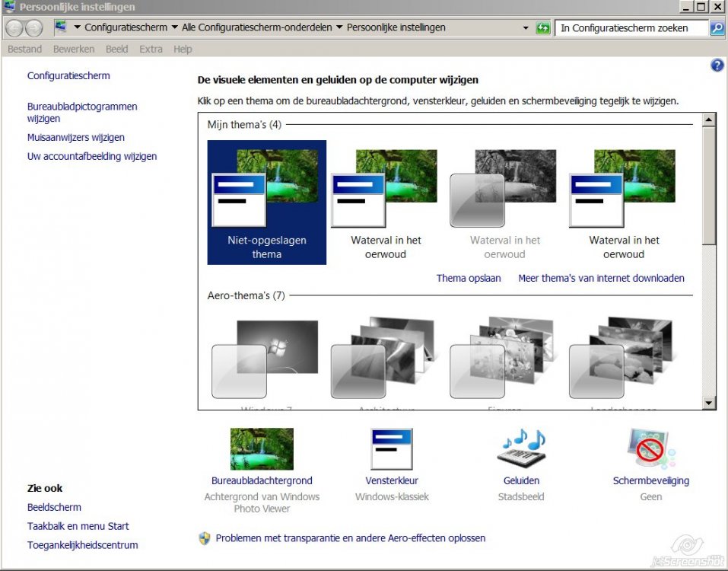Expand dropdown after Alle Configuratiescherm-onderdelen
Viewport: 728px width, 571px height.
pos(339,27)
